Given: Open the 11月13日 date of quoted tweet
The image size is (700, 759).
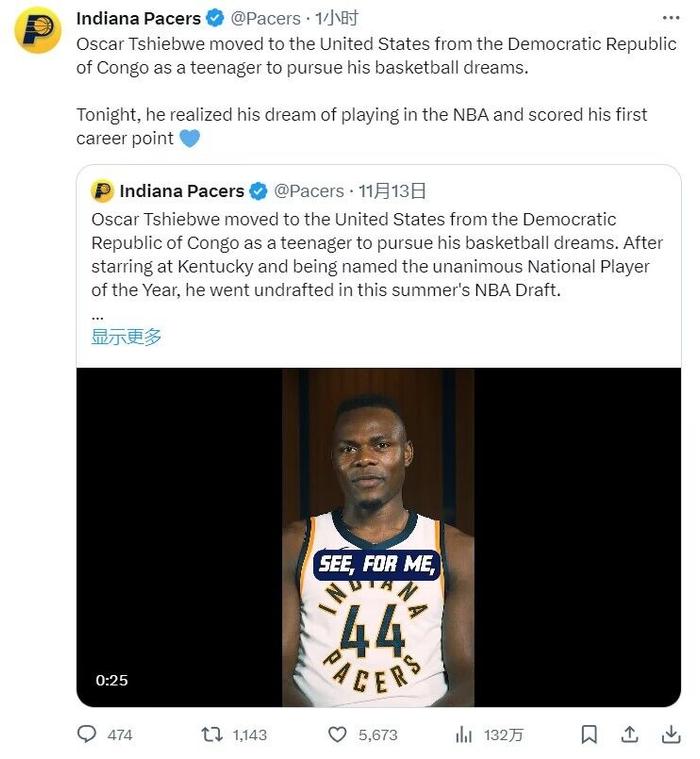Looking at the screenshot, I should (x=392, y=191).
